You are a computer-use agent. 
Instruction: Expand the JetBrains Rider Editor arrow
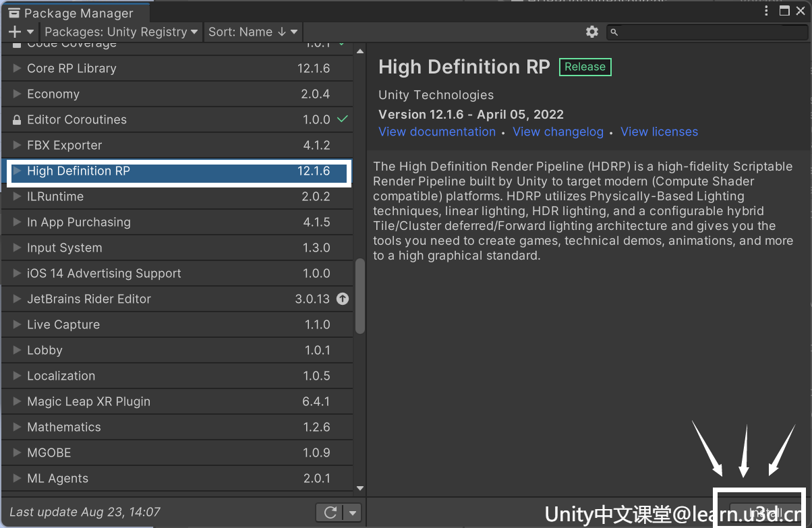(17, 299)
